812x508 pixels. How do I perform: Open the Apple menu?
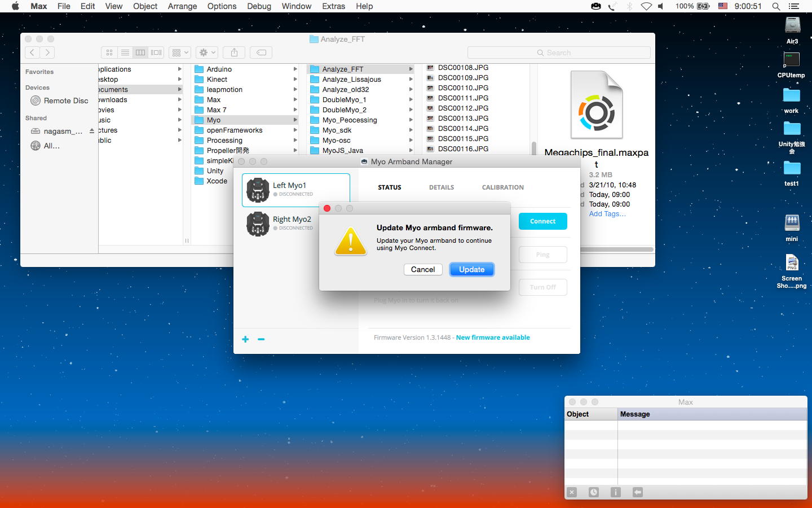click(x=15, y=6)
